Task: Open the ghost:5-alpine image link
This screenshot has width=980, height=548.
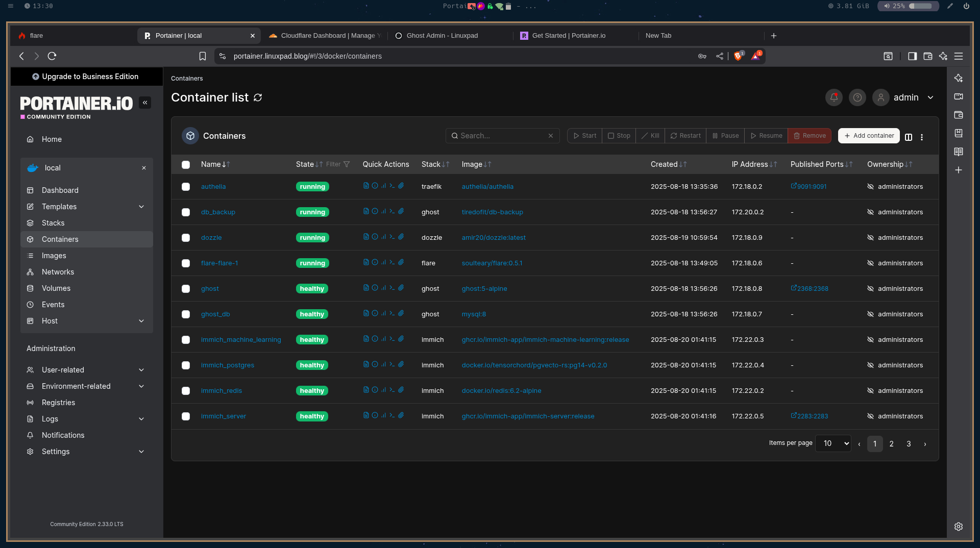Action: 484,289
